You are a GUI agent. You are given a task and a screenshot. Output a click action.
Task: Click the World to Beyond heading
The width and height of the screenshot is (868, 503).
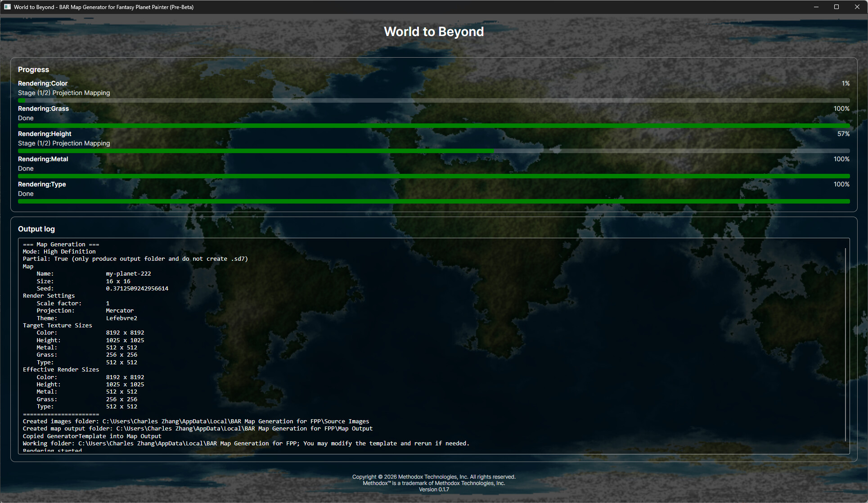[434, 32]
